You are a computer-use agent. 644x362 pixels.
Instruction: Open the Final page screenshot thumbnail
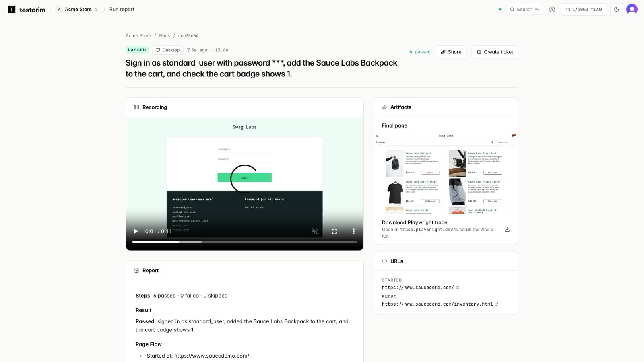tap(446, 173)
